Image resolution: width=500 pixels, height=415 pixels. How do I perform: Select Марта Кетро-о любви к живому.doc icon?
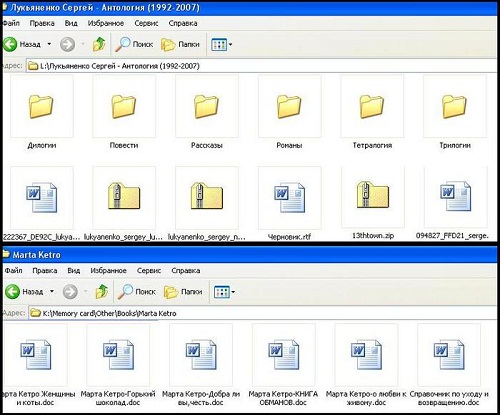pyautogui.click(x=367, y=354)
